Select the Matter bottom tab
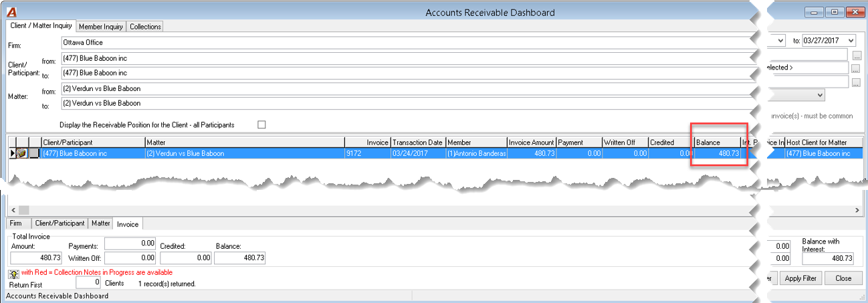 click(x=101, y=223)
